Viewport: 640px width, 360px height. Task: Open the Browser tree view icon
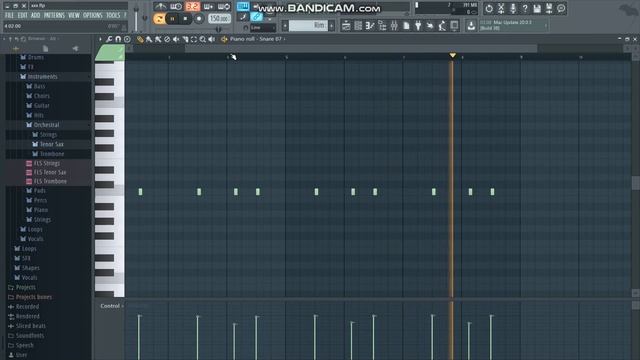[382, 26]
